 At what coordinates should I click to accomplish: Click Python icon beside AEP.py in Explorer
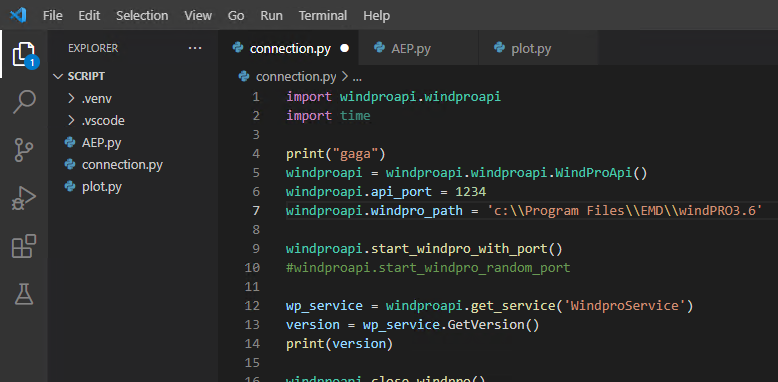click(70, 142)
